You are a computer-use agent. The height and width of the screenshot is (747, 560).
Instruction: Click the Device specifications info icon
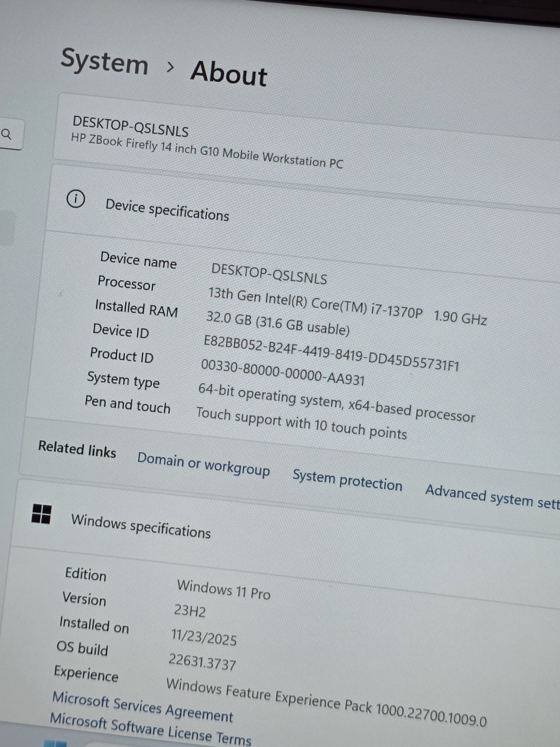coord(76,199)
